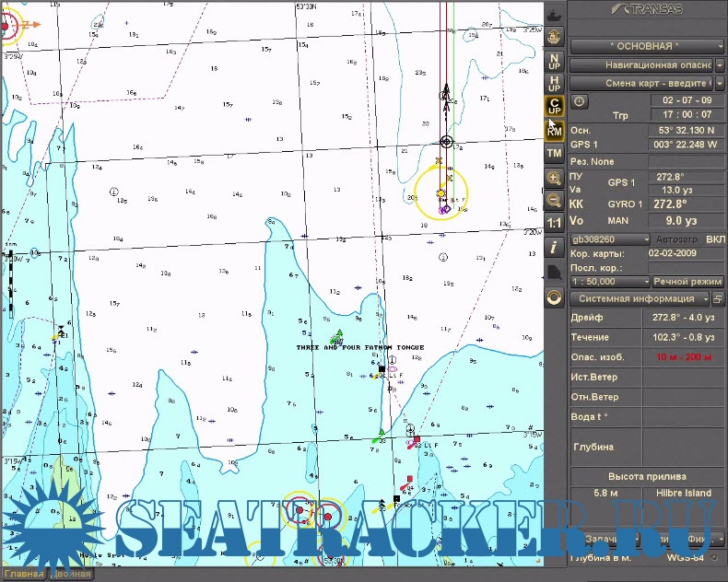
Task: Toggle True Motion TM mode
Action: [554, 154]
